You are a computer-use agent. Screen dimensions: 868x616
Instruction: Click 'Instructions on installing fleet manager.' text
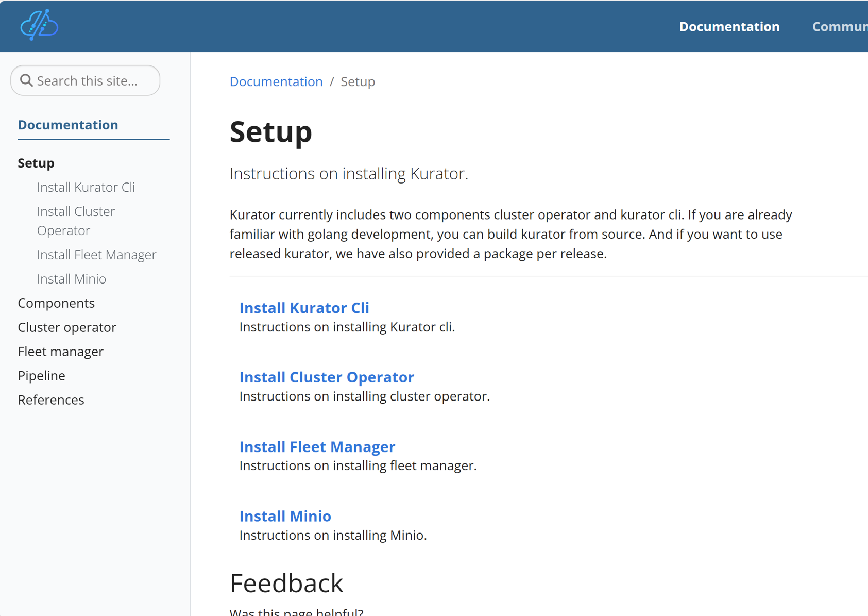[358, 465]
